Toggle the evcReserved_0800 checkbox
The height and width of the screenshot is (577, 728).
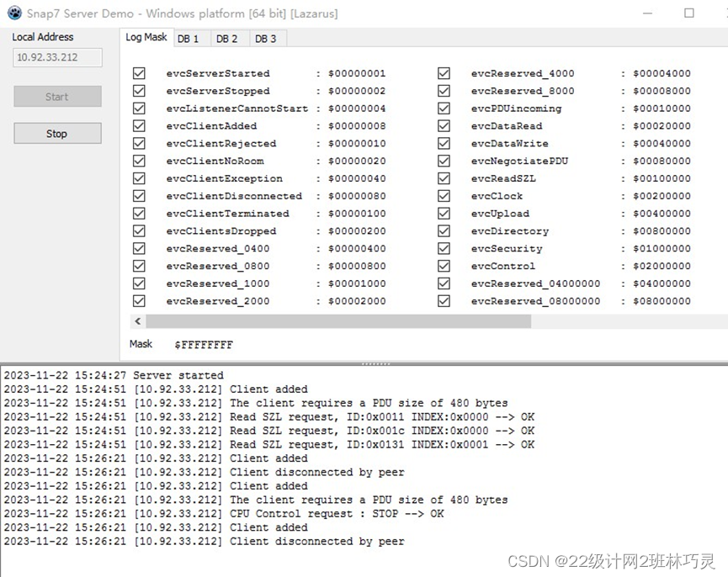(x=139, y=266)
